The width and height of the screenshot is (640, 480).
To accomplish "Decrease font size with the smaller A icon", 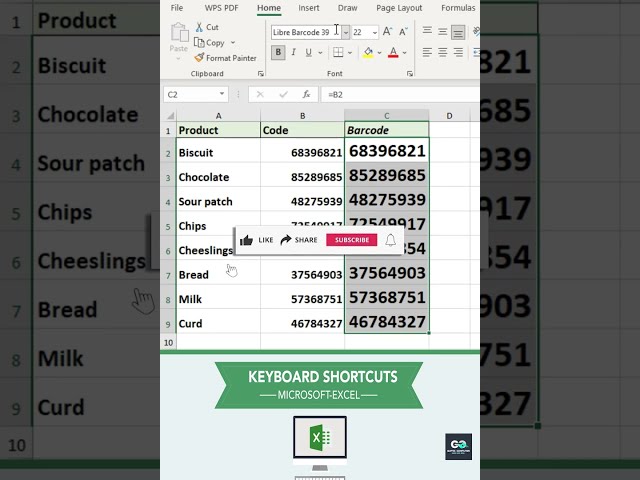I will pyautogui.click(x=403, y=32).
